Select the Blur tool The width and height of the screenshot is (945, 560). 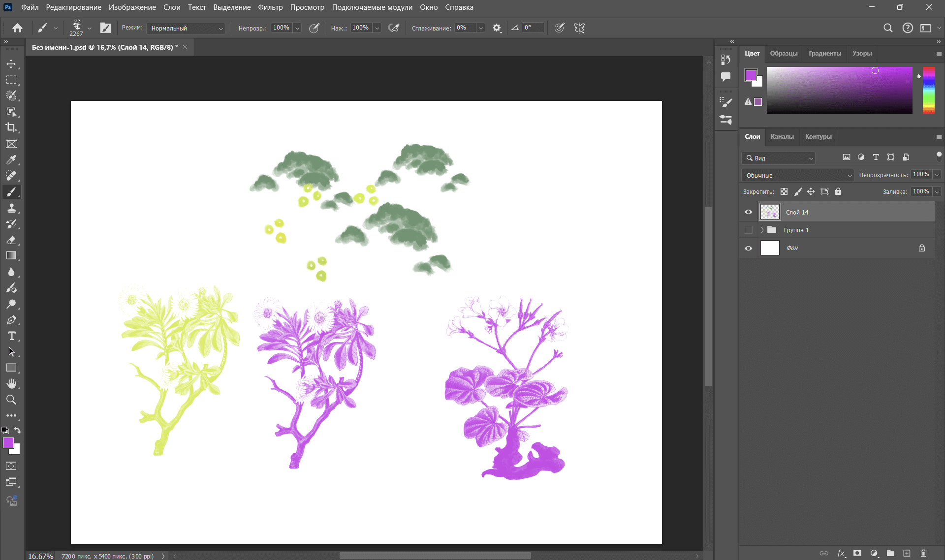coord(11,272)
